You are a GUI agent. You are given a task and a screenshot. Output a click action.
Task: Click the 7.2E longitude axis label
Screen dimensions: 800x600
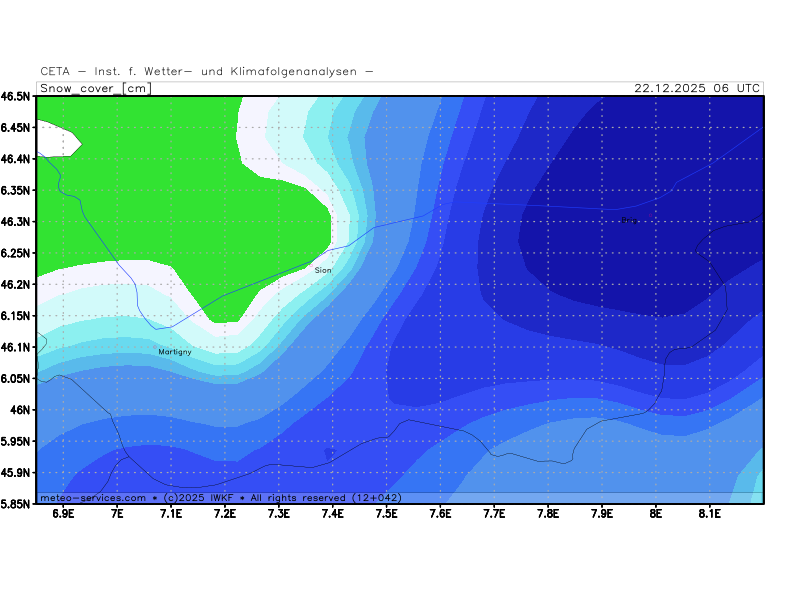[224, 514]
